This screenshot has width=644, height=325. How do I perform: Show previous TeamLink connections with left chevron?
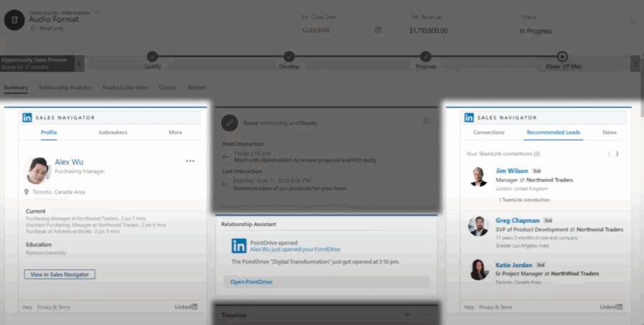609,154
